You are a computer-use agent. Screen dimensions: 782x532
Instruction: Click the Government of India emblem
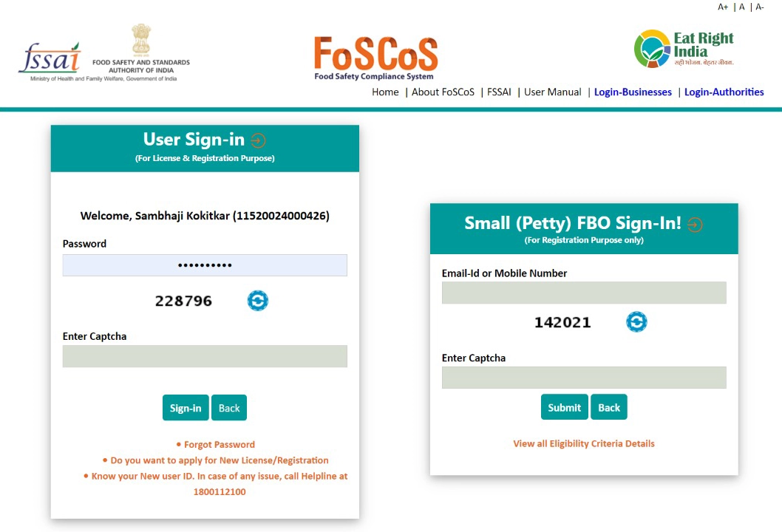141,39
